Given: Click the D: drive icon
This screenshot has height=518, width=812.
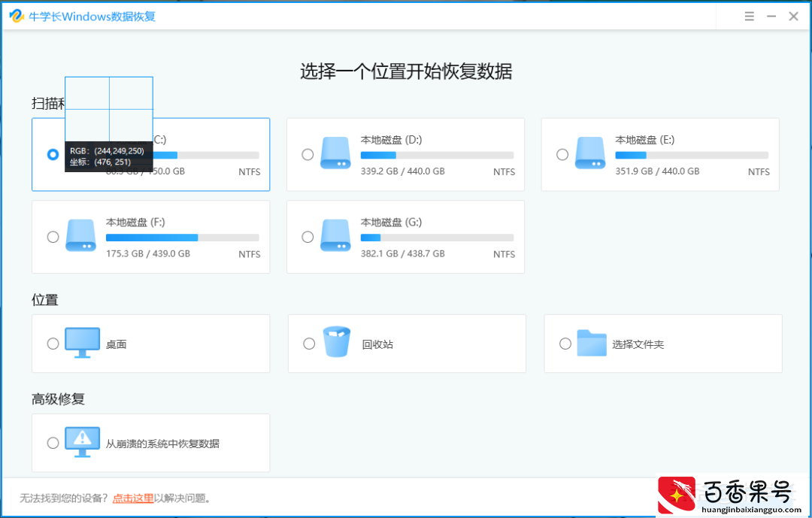Looking at the screenshot, I should [335, 153].
